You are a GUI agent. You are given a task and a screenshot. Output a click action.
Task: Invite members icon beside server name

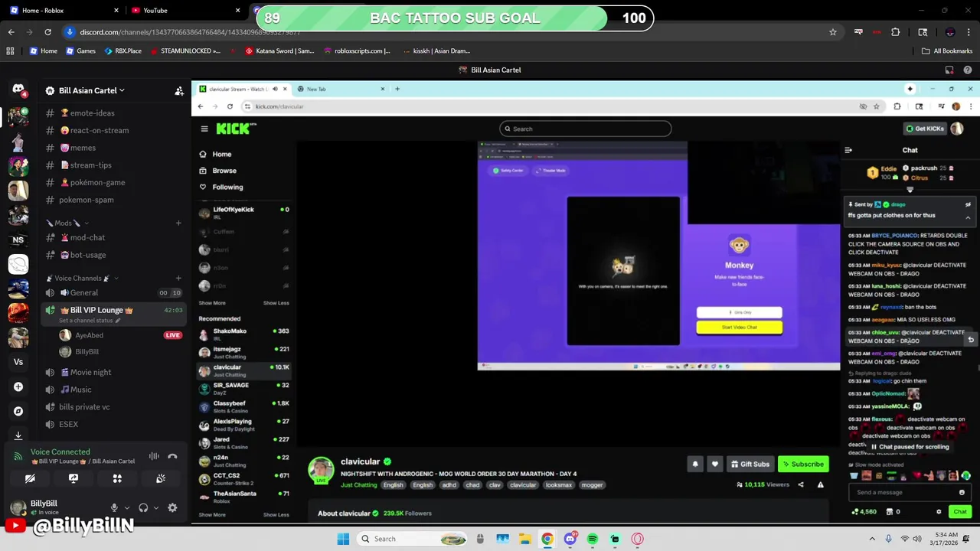[179, 90]
